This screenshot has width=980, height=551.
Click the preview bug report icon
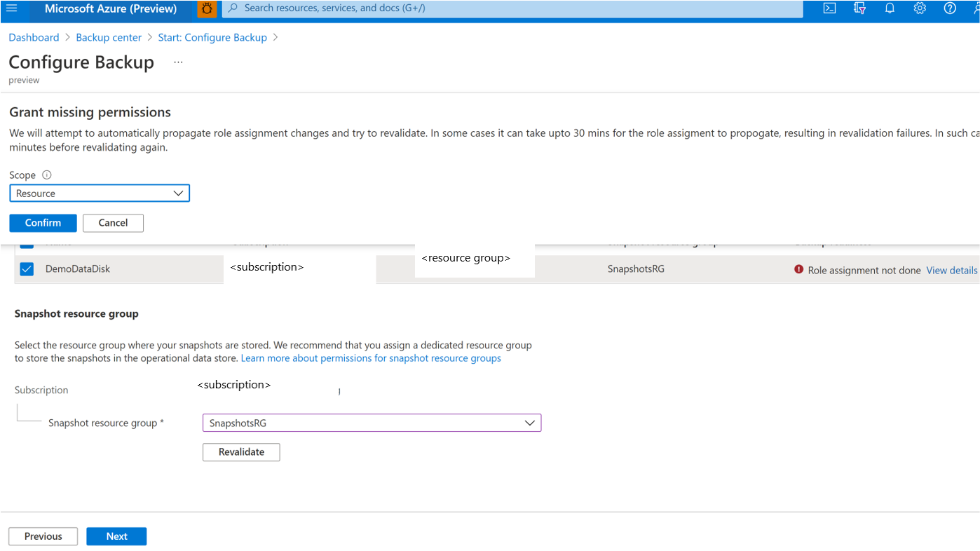(x=207, y=8)
